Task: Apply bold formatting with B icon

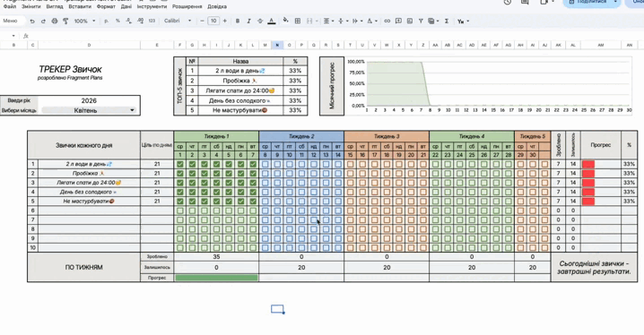Action: coord(238,21)
